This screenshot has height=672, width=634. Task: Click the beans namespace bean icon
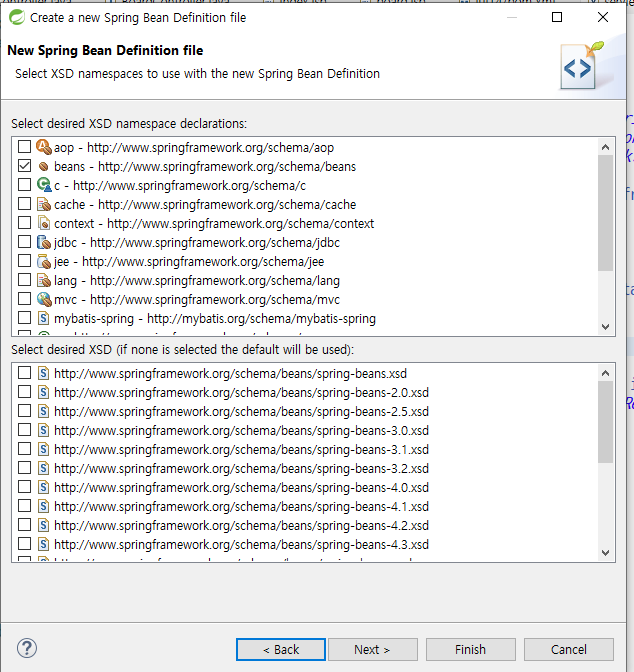click(x=43, y=166)
